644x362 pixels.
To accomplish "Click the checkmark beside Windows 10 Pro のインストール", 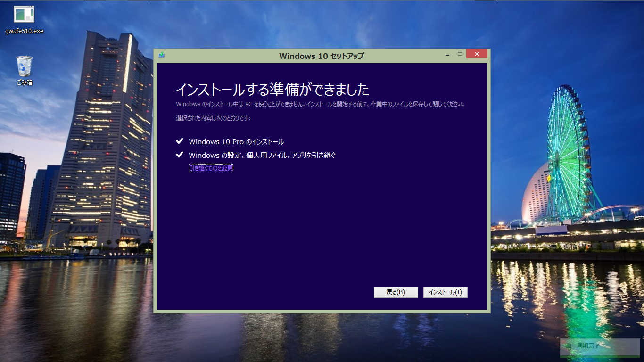I will pos(179,141).
